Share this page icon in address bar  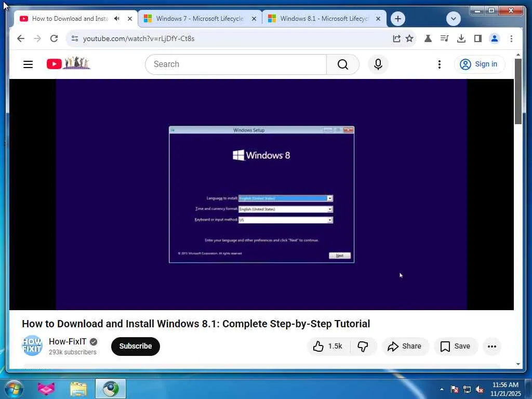(x=396, y=38)
